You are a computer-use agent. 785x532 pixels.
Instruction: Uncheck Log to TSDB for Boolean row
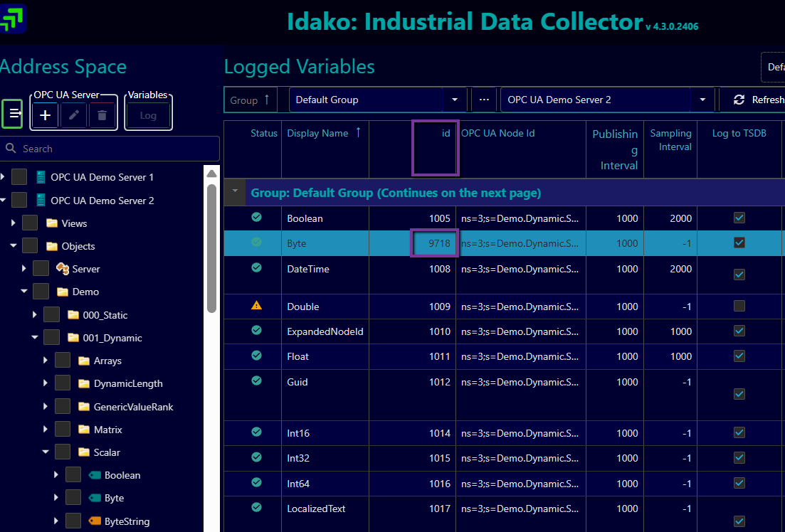tap(739, 218)
